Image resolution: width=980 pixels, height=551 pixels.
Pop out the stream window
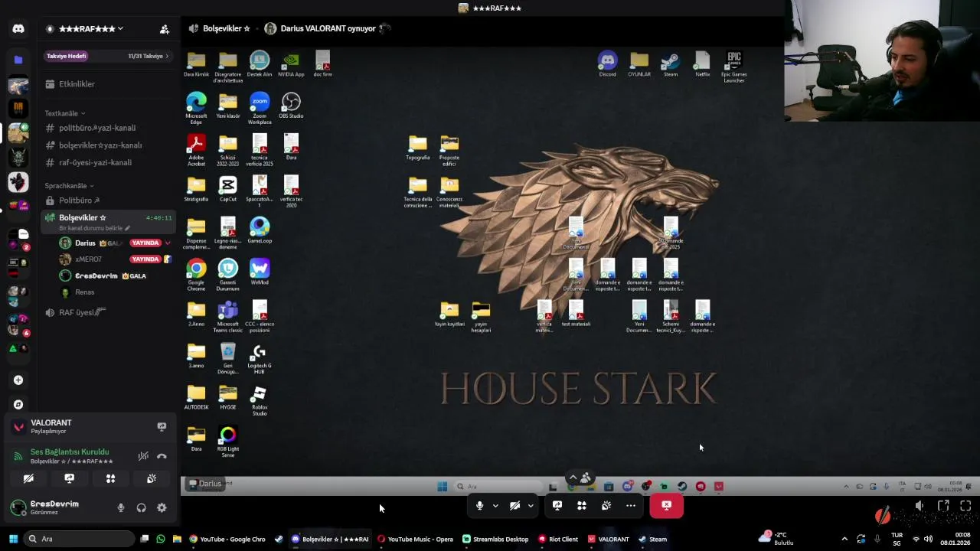943,506
